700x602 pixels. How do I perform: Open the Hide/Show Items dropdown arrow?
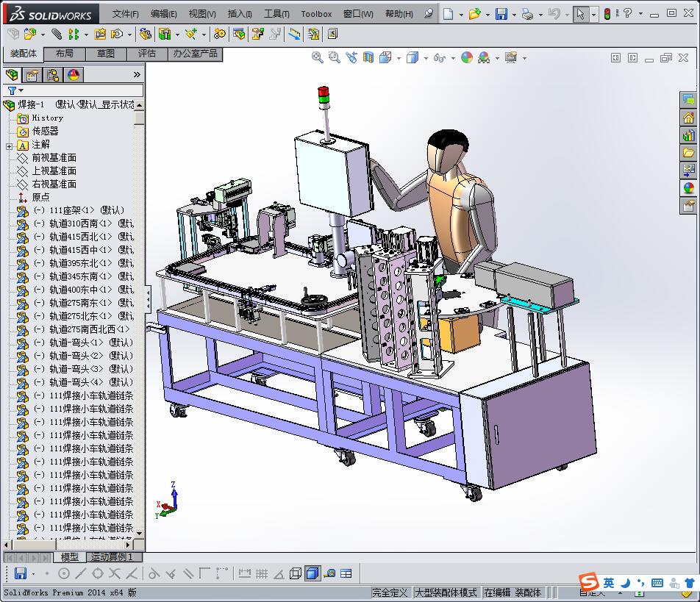coord(453,58)
